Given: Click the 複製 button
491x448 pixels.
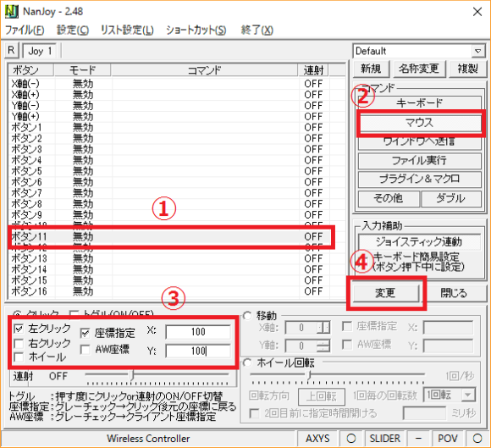Looking at the screenshot, I should click(x=467, y=69).
